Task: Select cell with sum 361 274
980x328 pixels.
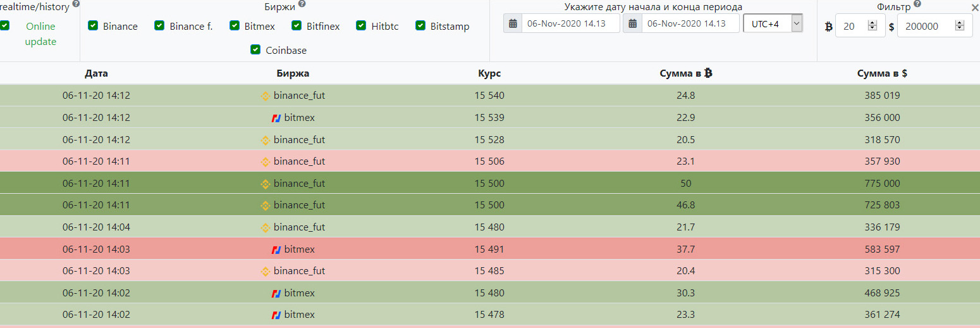Action: [882, 314]
